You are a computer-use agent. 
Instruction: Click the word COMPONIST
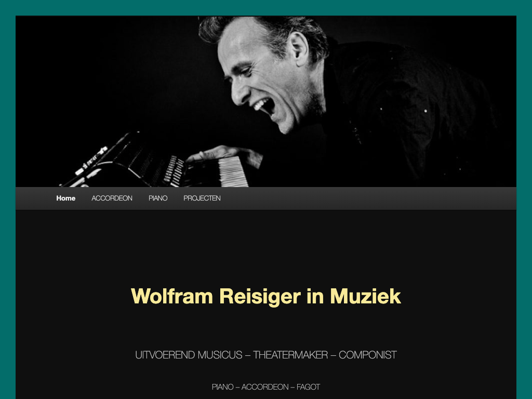tap(368, 355)
